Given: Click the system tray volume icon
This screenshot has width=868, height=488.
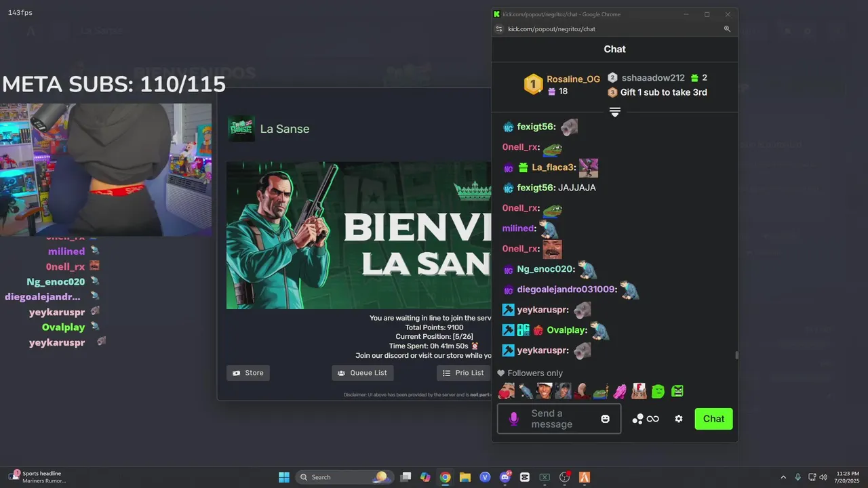Looking at the screenshot, I should point(823,477).
